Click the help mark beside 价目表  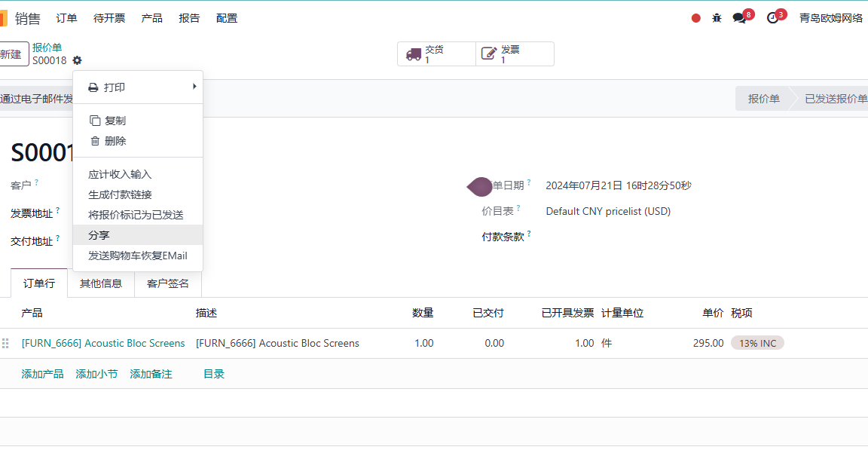518,208
